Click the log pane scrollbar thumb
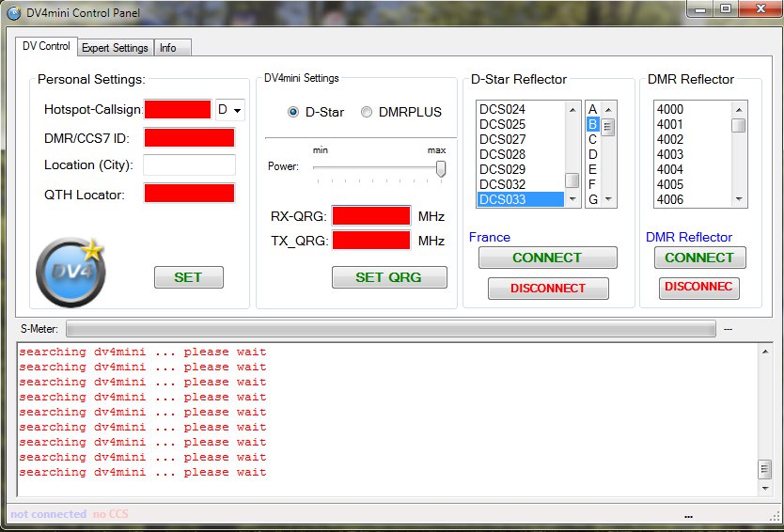The width and height of the screenshot is (784, 532). click(765, 470)
